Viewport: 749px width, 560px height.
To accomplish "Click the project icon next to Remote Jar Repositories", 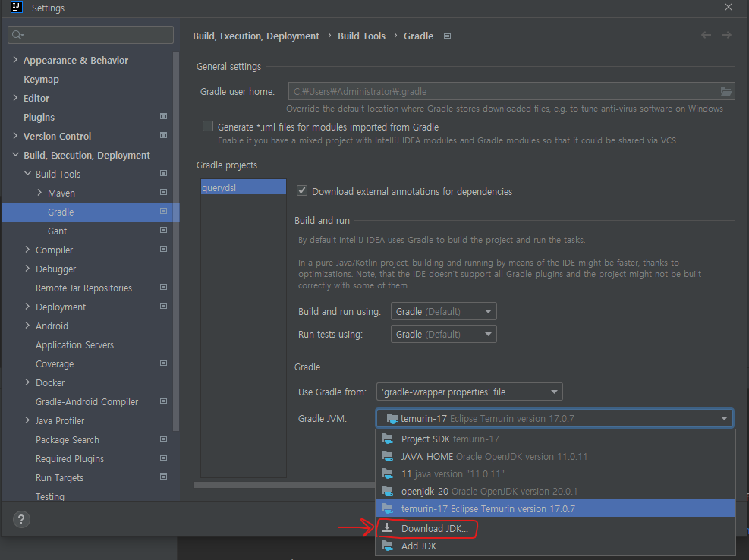I will [163, 287].
